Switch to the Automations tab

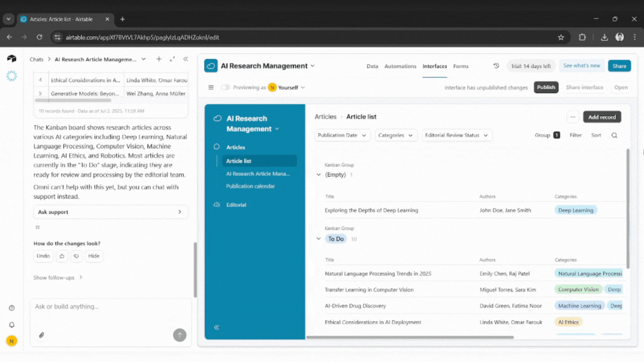[x=400, y=66]
